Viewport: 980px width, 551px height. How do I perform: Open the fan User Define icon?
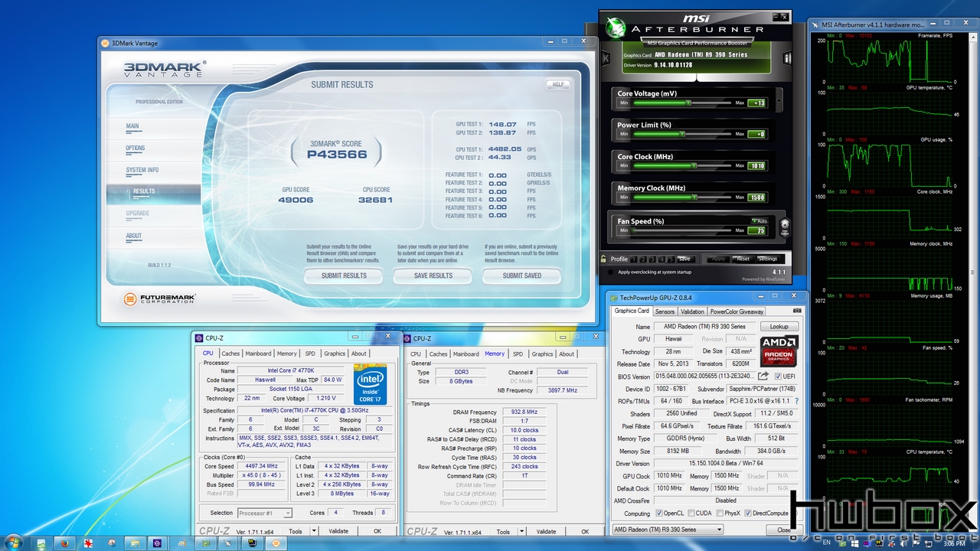(x=784, y=227)
